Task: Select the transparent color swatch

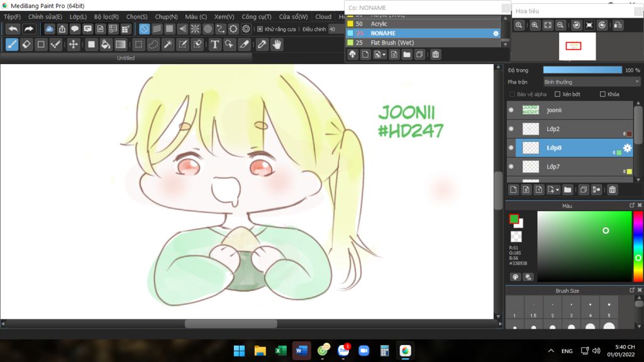Action: 516,236
